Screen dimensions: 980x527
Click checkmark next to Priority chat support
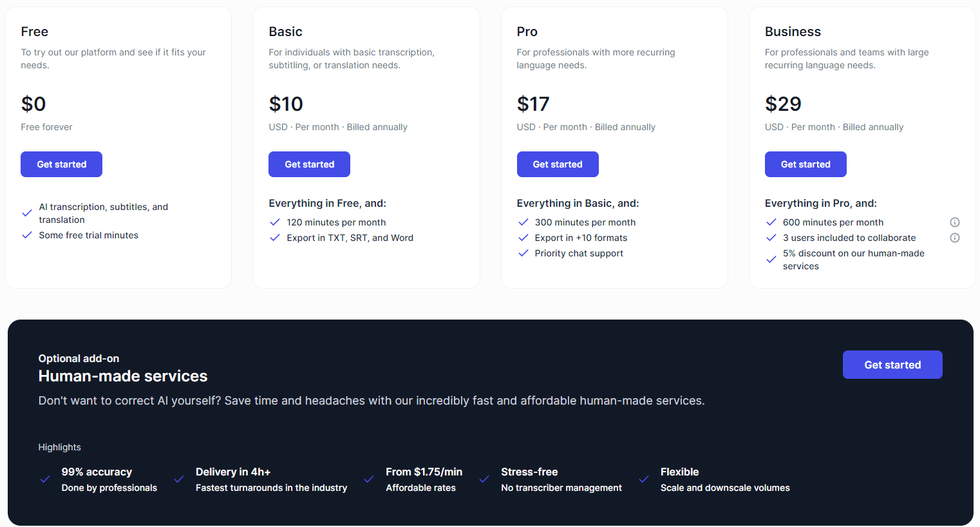click(523, 253)
